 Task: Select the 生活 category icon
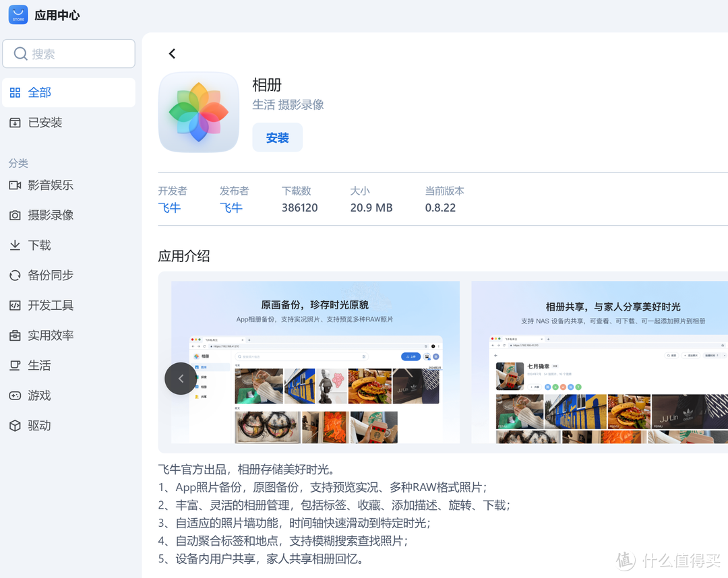(16, 365)
